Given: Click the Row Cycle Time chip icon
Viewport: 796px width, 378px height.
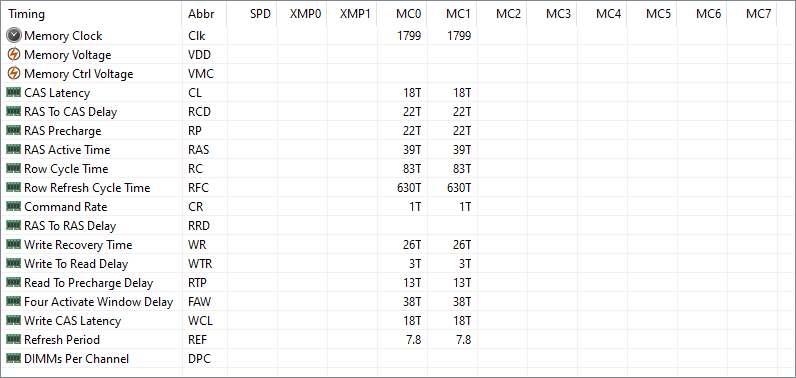Looking at the screenshot, I should (x=14, y=168).
